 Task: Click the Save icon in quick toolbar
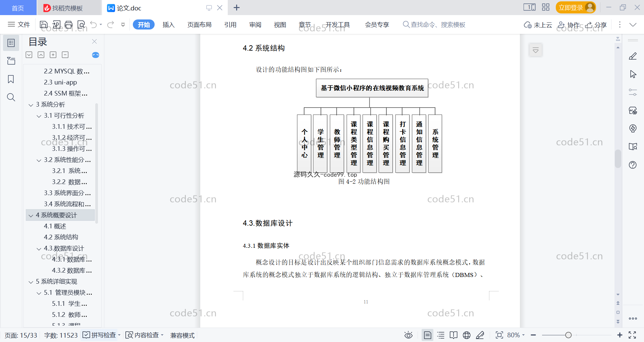pyautogui.click(x=44, y=24)
